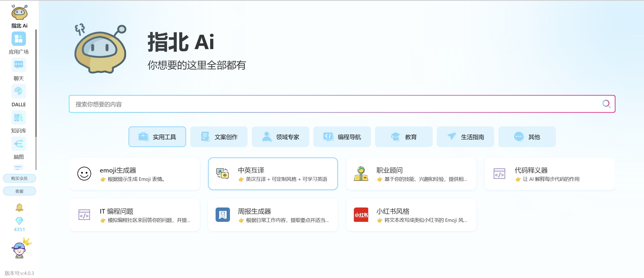644x278 pixels.
Task: Open the 脑图 mind map icon
Action: point(19,144)
